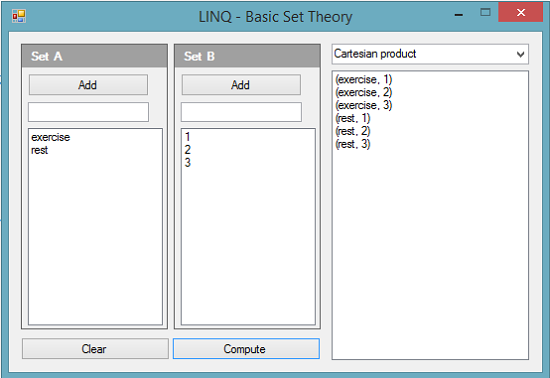This screenshot has height=378, width=550.
Task: Select result '(exercise, 1)'
Action: [364, 80]
